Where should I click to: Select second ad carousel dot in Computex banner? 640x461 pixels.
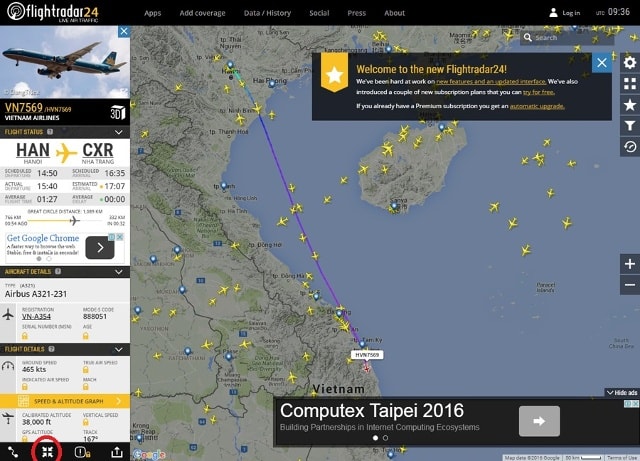point(386,438)
